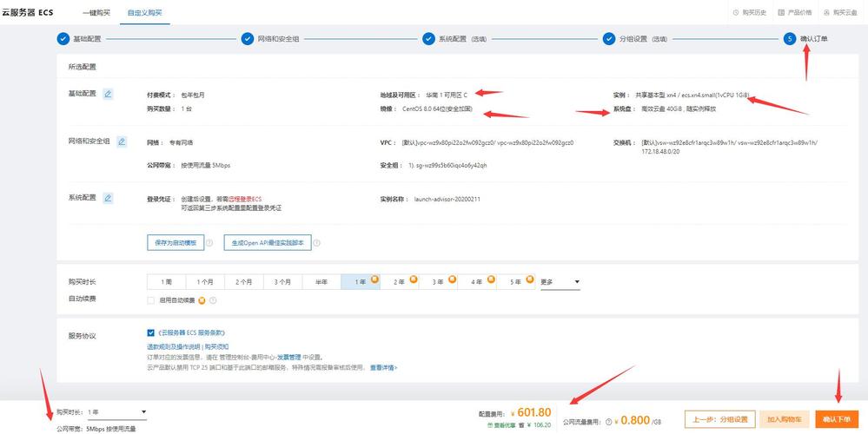Open the 云服务器 ECS 服务条款 link
This screenshot has width=868, height=434.
pyautogui.click(x=191, y=332)
